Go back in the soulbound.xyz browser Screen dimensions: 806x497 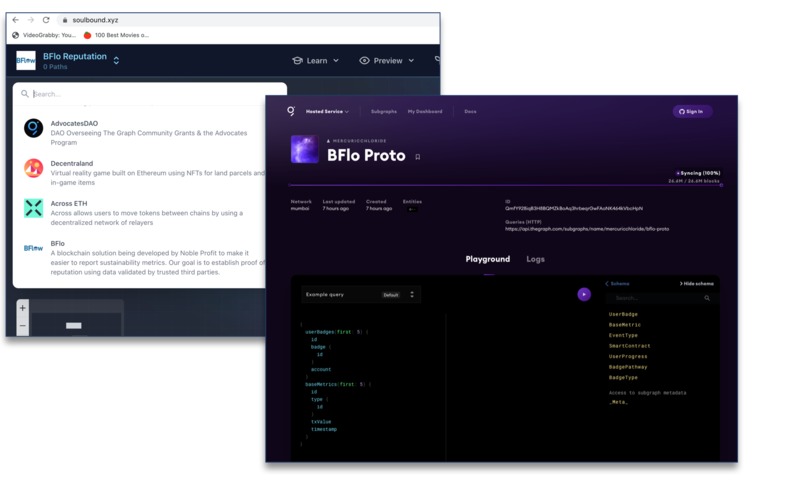click(x=15, y=20)
